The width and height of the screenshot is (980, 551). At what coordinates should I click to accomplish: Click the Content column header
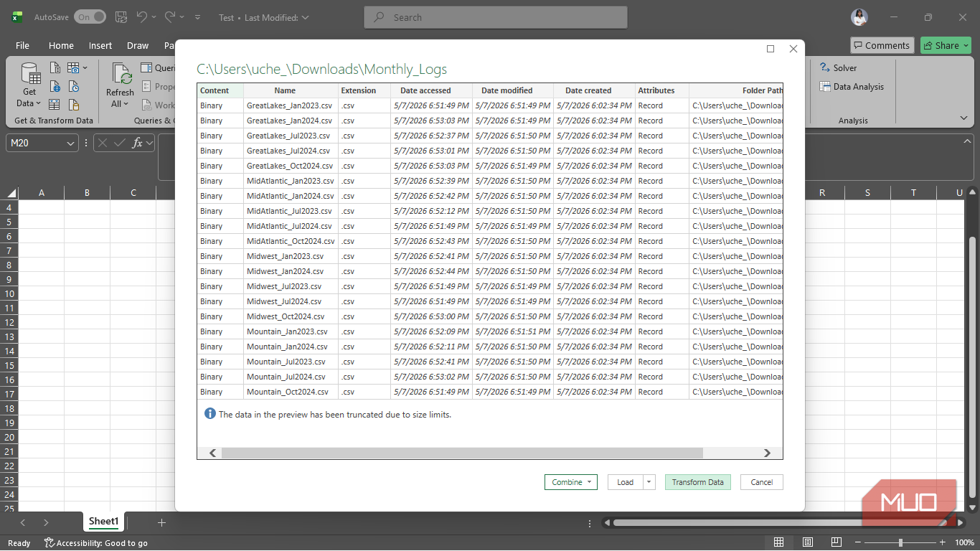[220, 90]
